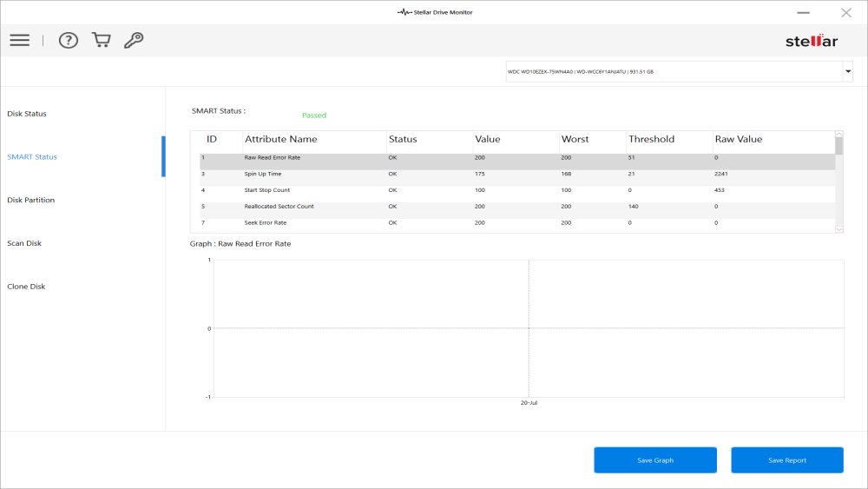868x489 pixels.
Task: Click the Save Graph button
Action: [654, 460]
